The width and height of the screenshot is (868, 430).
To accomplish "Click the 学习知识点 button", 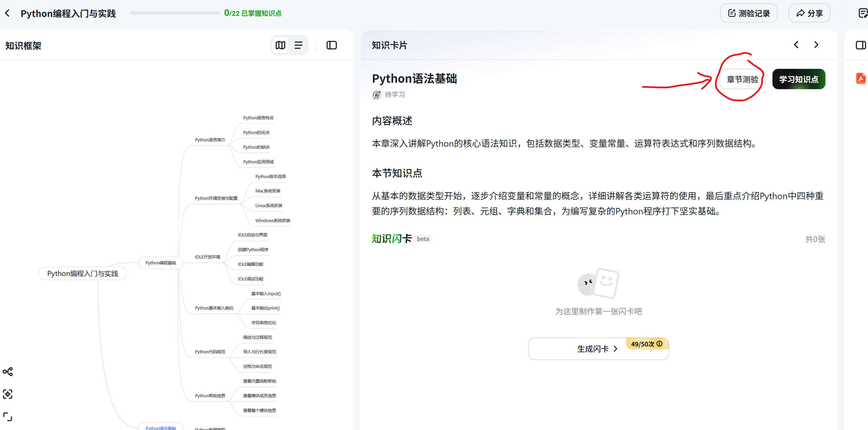I will click(x=799, y=80).
